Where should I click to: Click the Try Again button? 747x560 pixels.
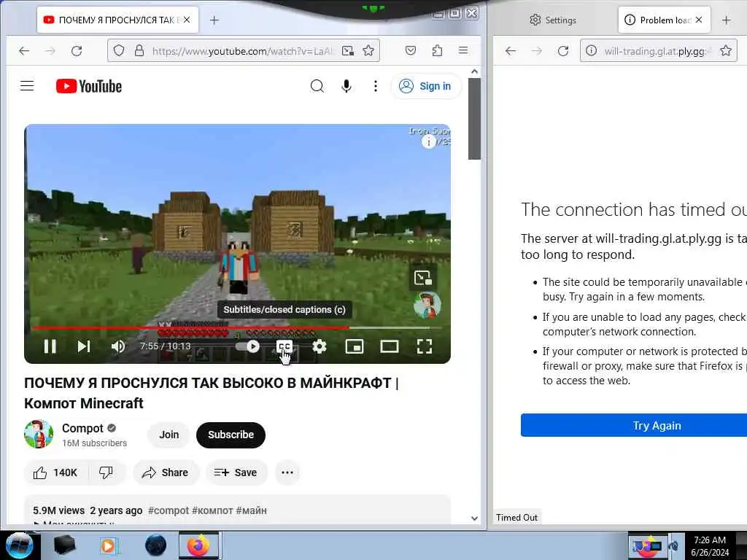point(634,425)
